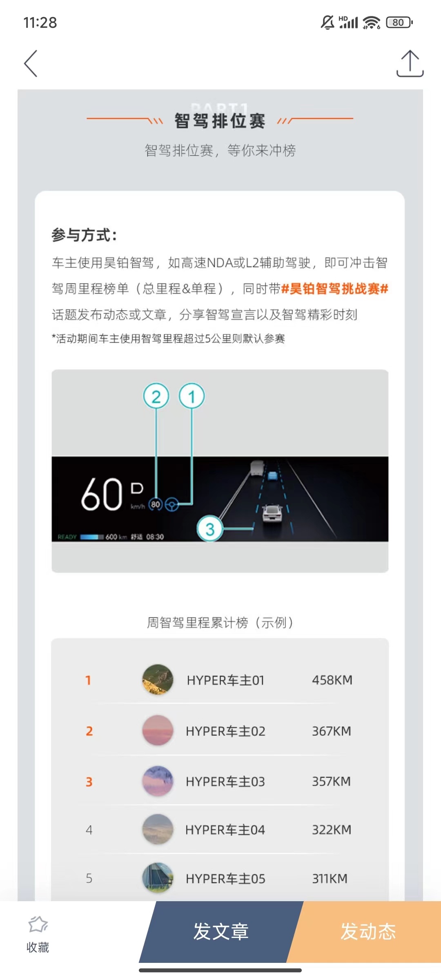Click the 发动态 button
This screenshot has height=980, width=441.
(x=367, y=932)
